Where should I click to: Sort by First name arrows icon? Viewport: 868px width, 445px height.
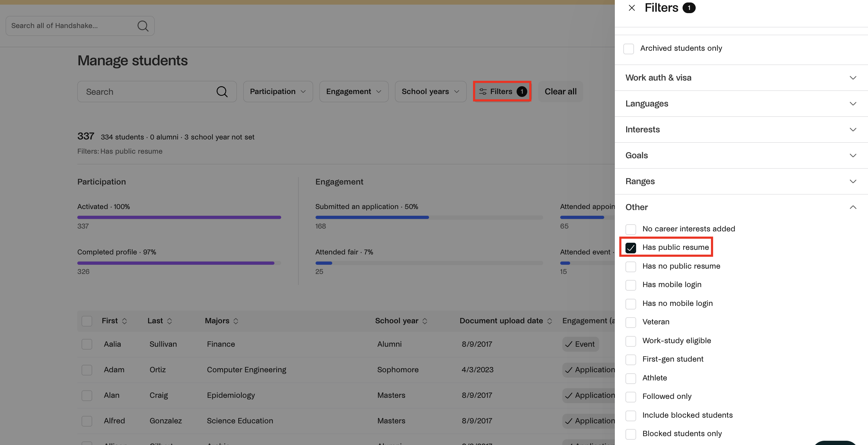tap(124, 321)
